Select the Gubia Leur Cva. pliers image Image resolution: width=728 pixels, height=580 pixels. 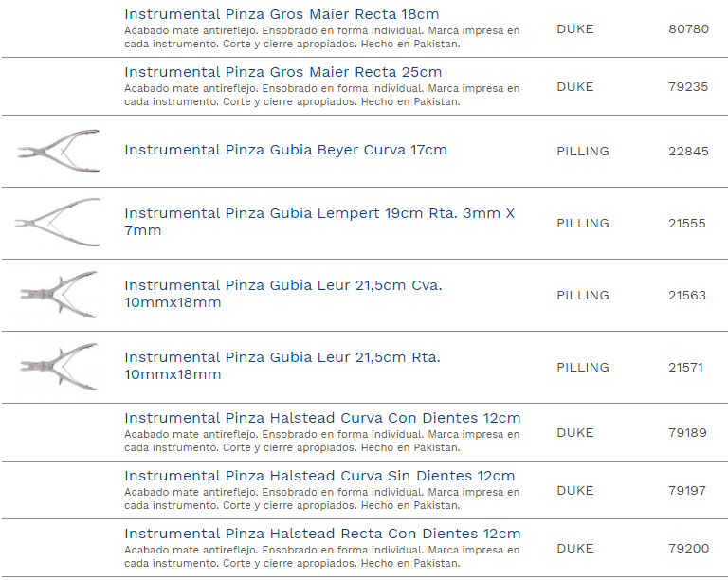click(x=58, y=296)
